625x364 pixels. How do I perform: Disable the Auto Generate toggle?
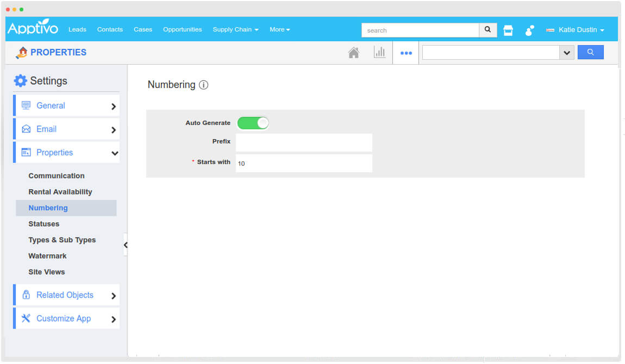[x=253, y=123]
